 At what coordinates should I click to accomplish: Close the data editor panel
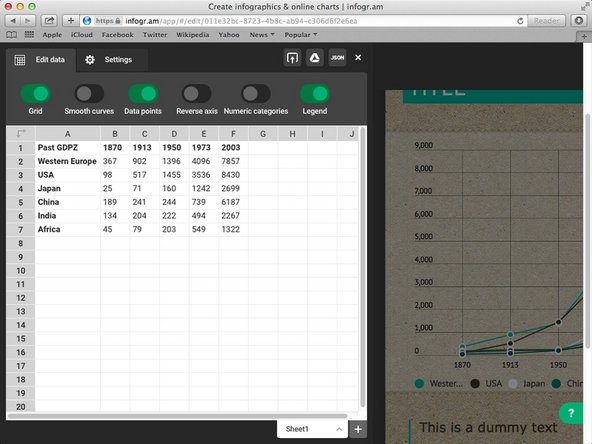click(x=358, y=57)
